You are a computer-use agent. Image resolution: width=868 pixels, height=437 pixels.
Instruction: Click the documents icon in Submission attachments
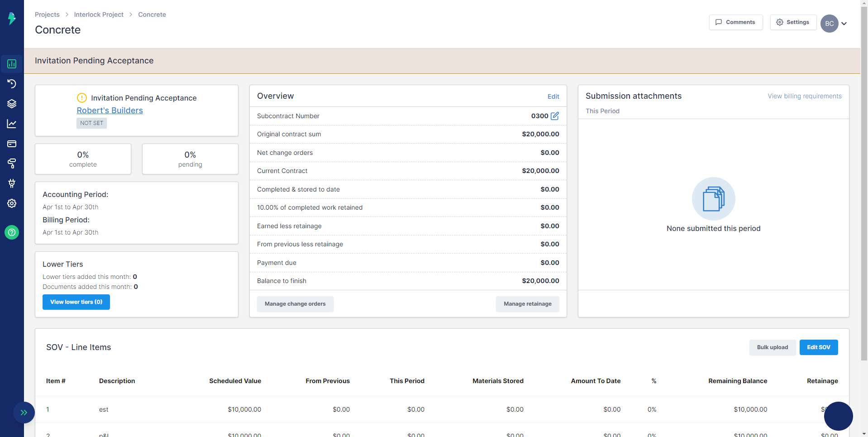(x=714, y=199)
